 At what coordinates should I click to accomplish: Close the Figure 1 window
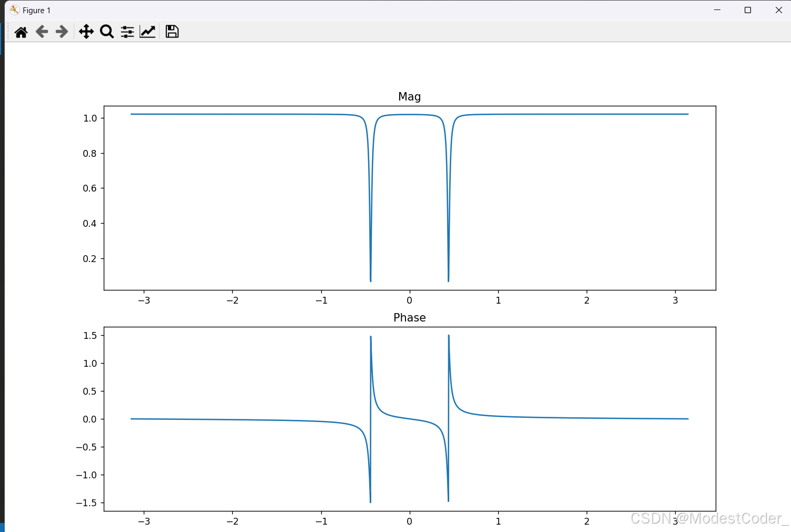pos(779,10)
